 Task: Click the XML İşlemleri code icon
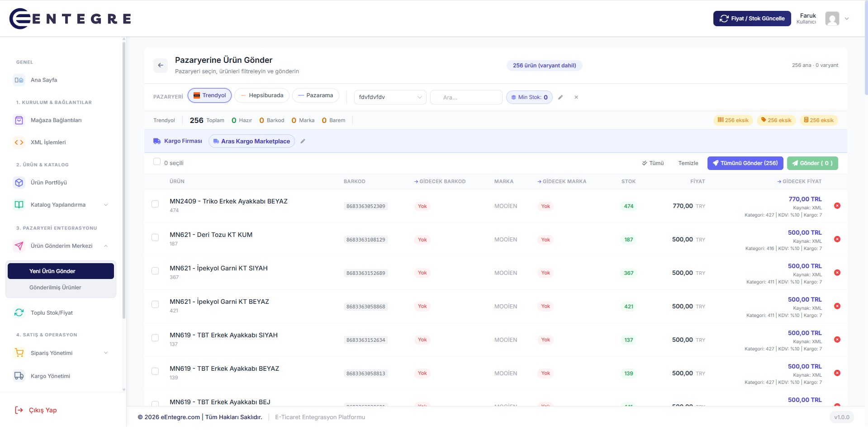click(x=19, y=142)
